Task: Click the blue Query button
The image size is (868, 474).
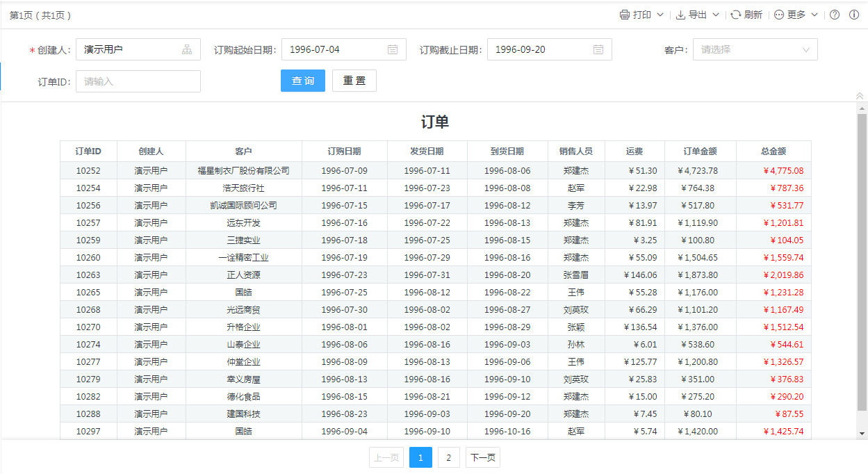Action: tap(303, 81)
